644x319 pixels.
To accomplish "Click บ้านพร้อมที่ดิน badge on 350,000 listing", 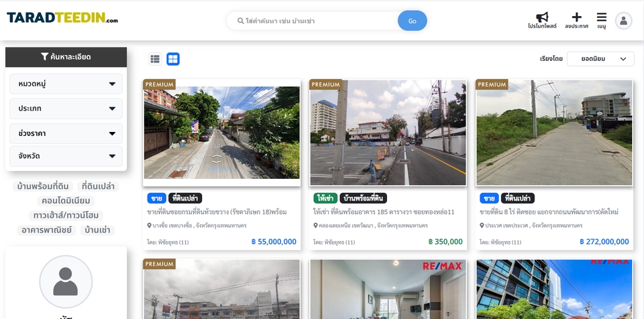I will pos(363,198).
